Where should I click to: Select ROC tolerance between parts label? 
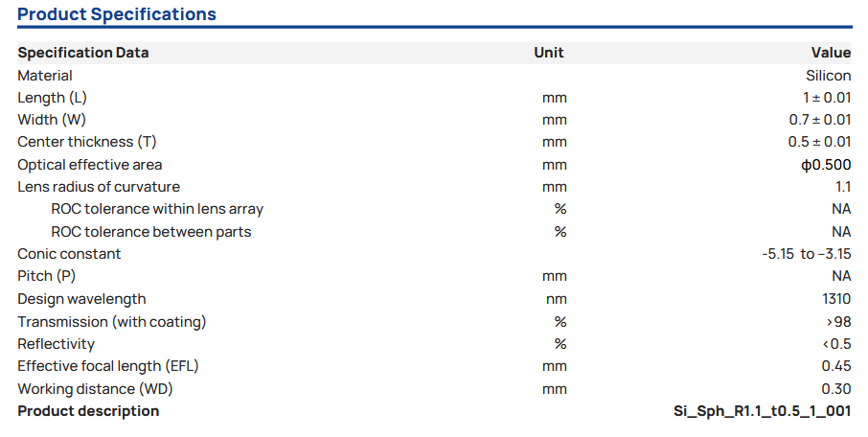(x=151, y=232)
